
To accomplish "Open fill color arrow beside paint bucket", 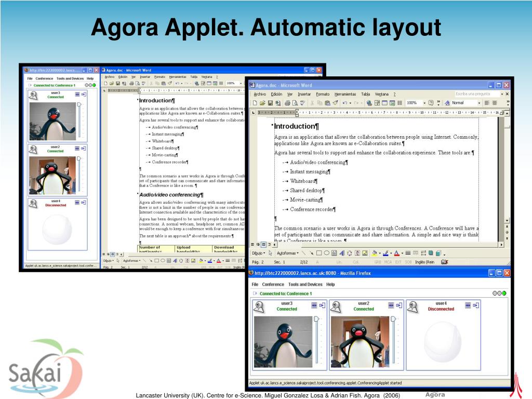I will pyautogui.click(x=380, y=253).
